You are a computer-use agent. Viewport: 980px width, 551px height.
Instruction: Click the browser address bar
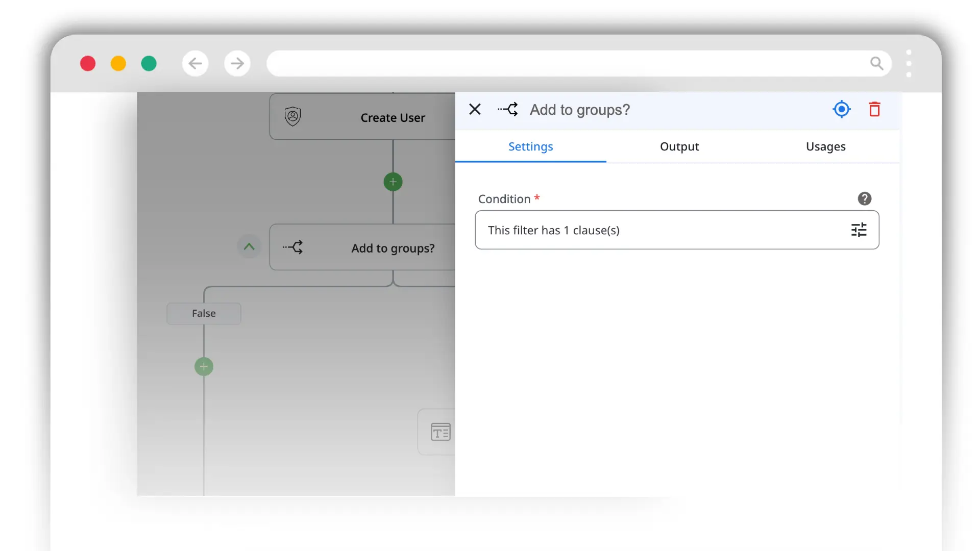point(579,63)
